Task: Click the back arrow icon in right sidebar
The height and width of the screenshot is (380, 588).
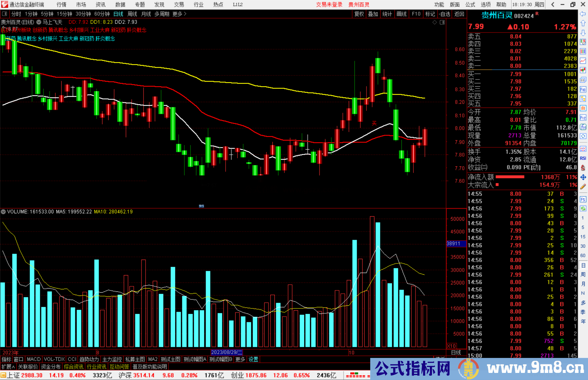Action: pyautogui.click(x=583, y=14)
